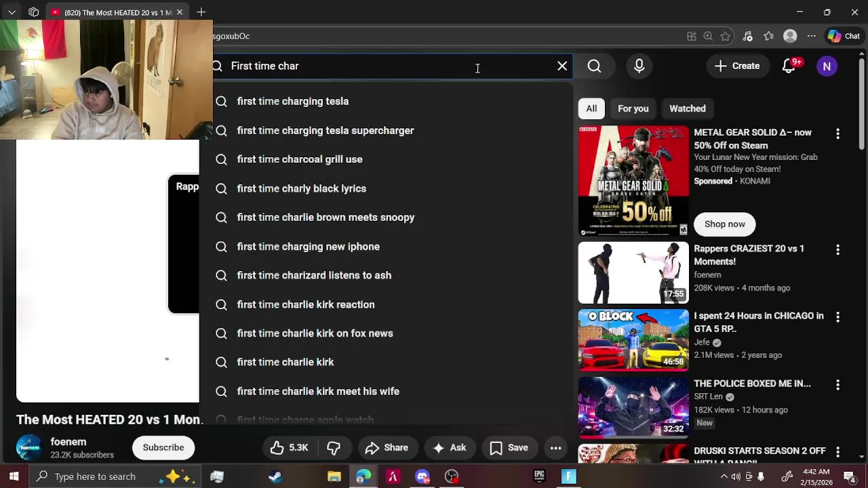Click the foenem channel avatar
The width and height of the screenshot is (868, 488).
[x=29, y=447]
